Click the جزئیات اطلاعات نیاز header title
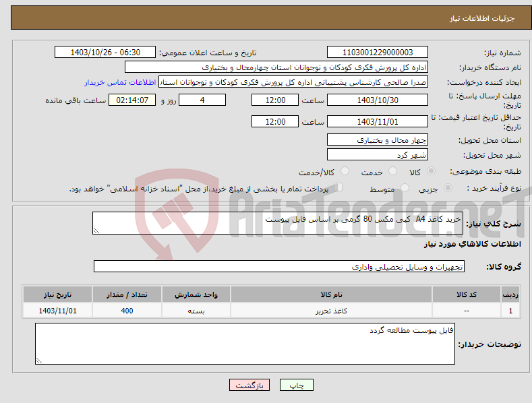 [x=482, y=18]
